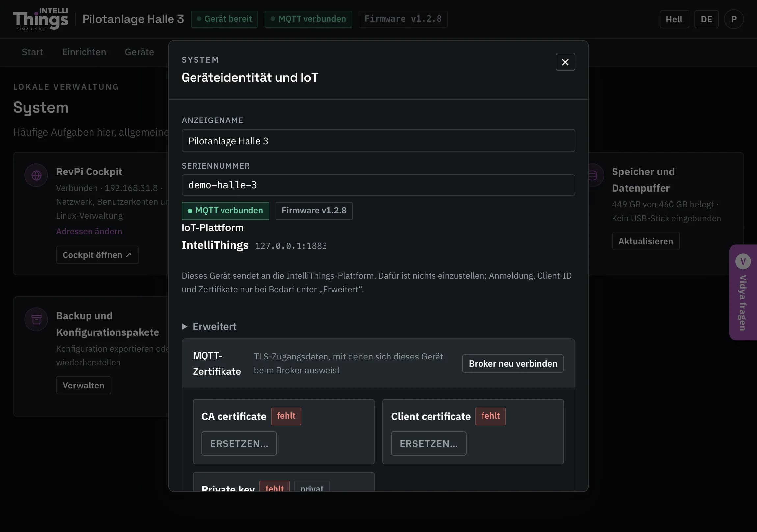Click the Vidya avatar icon
Viewport: 757px width, 532px height.
tap(743, 261)
